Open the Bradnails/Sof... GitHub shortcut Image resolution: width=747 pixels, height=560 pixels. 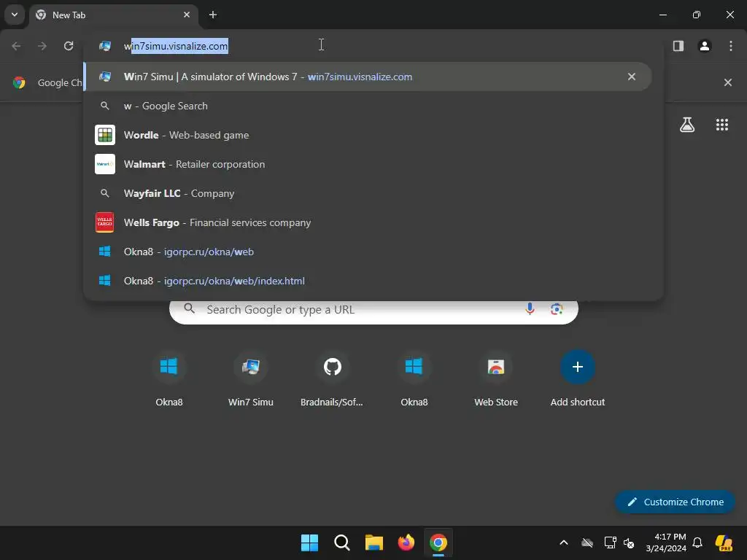point(332,379)
